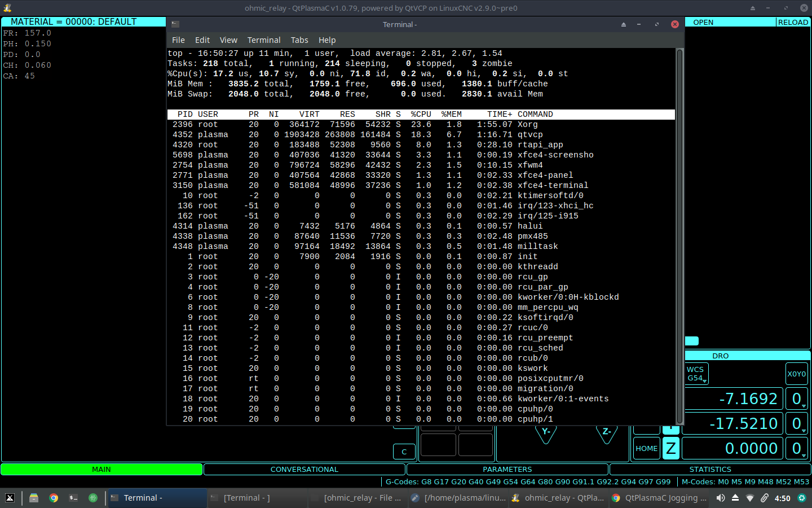Click the FR: 157.0 material value
The height and width of the screenshot is (508, 812).
[27, 33]
